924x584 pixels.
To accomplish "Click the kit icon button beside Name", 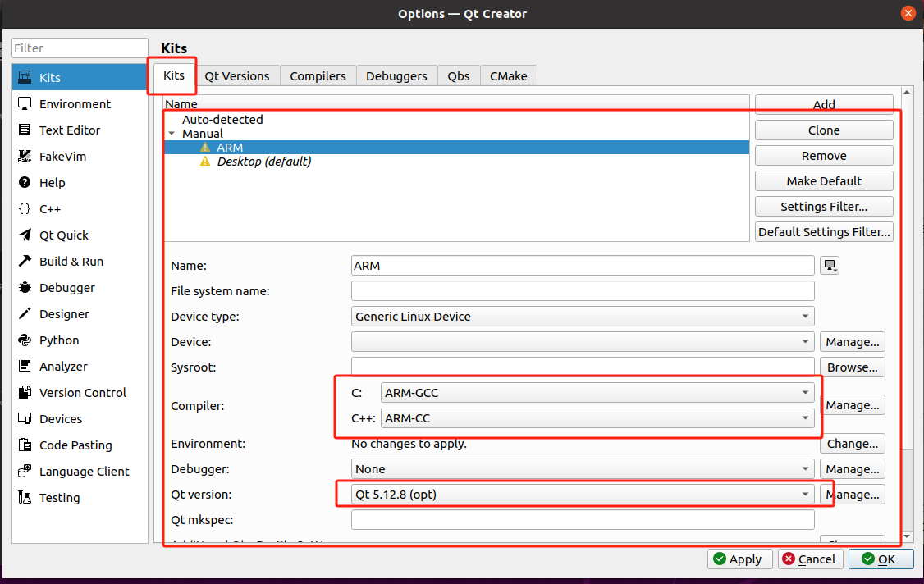I will tap(830, 266).
